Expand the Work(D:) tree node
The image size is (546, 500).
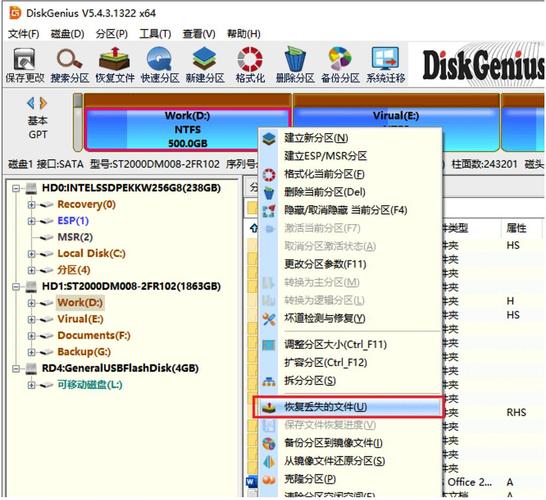click(x=31, y=303)
